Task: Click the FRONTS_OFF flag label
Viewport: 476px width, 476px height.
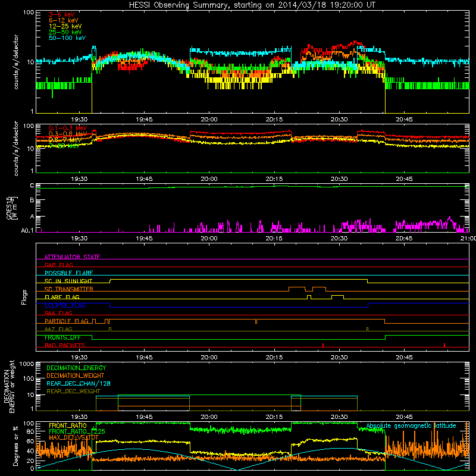Action: [62, 337]
